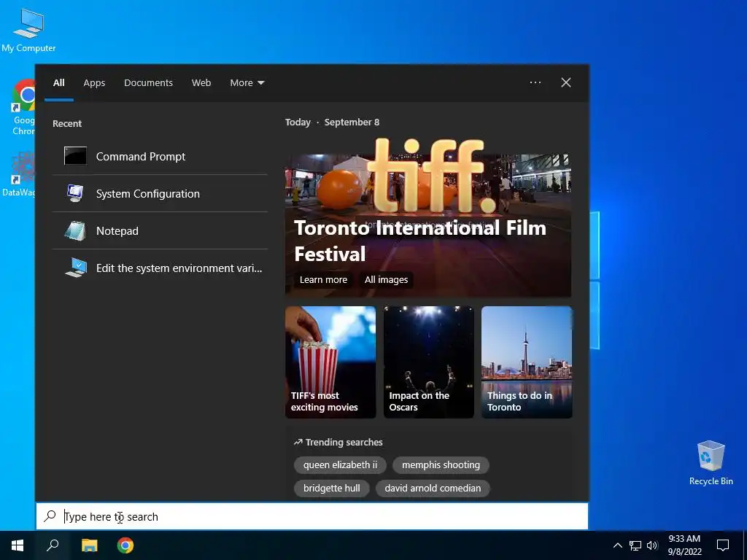Open the My Computer desktop icon

tap(28, 31)
